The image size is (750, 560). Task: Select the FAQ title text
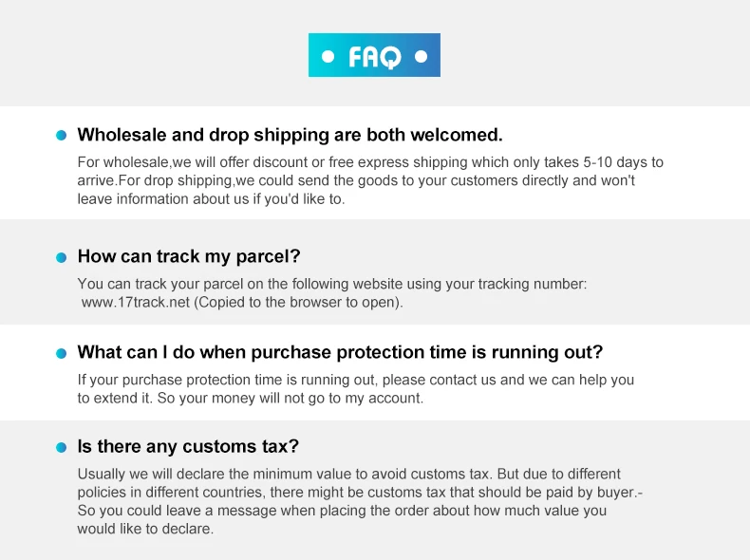[x=374, y=57]
